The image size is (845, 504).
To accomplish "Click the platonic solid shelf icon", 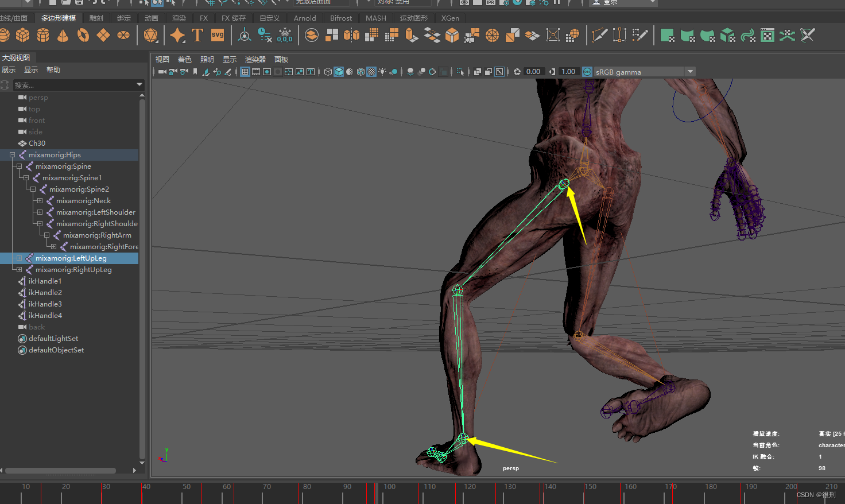I will (151, 35).
